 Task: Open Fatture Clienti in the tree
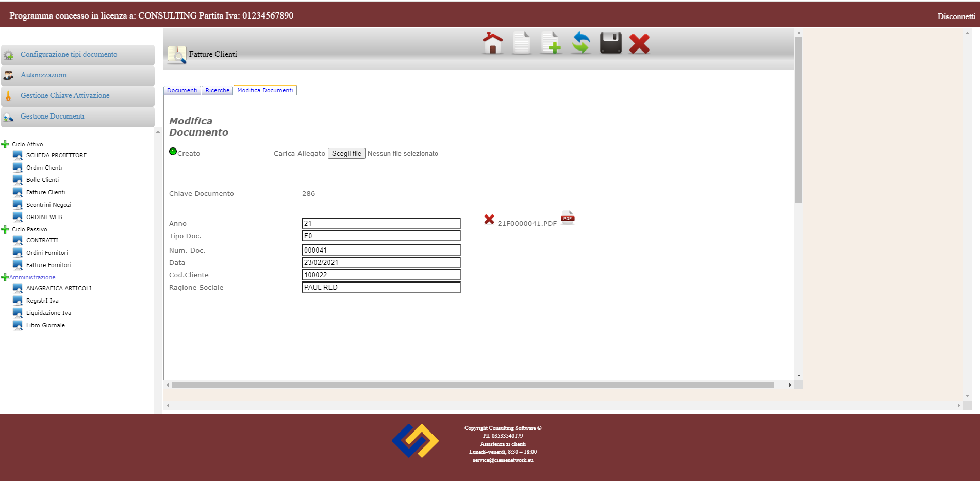pos(45,192)
